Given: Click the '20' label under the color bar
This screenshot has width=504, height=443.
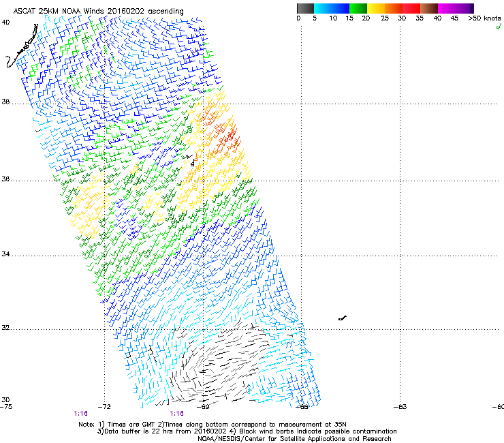Looking at the screenshot, I should click(x=366, y=18).
